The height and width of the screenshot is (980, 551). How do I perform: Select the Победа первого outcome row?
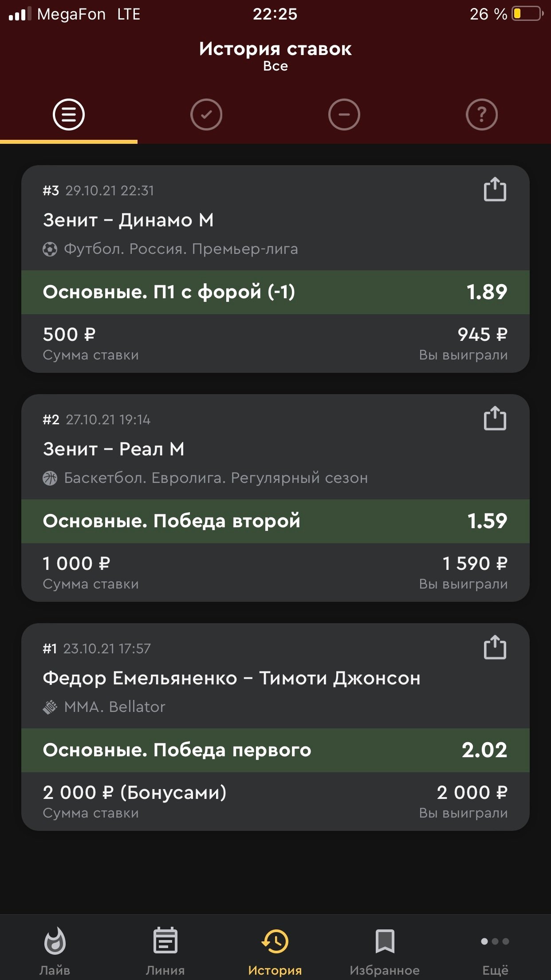point(275,750)
